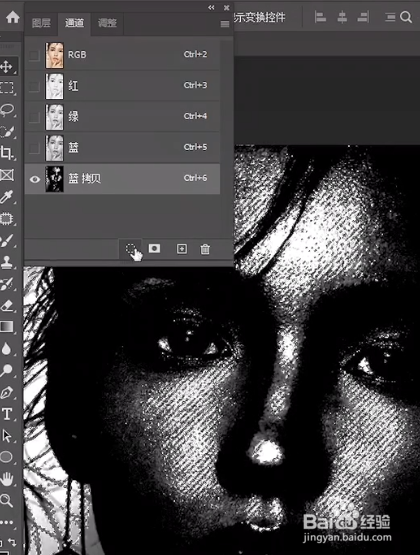Click the 红 channel thumbnail
Screen dimensions: 420x555
(54, 86)
